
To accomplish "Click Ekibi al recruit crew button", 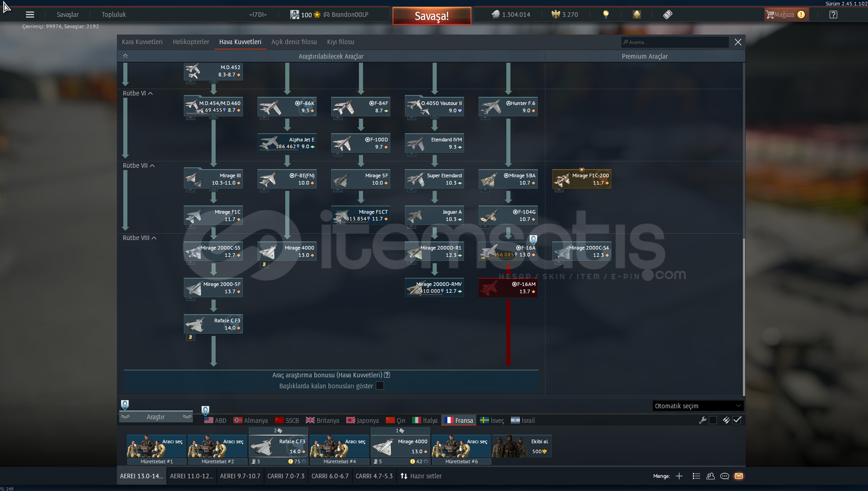I will (522, 446).
